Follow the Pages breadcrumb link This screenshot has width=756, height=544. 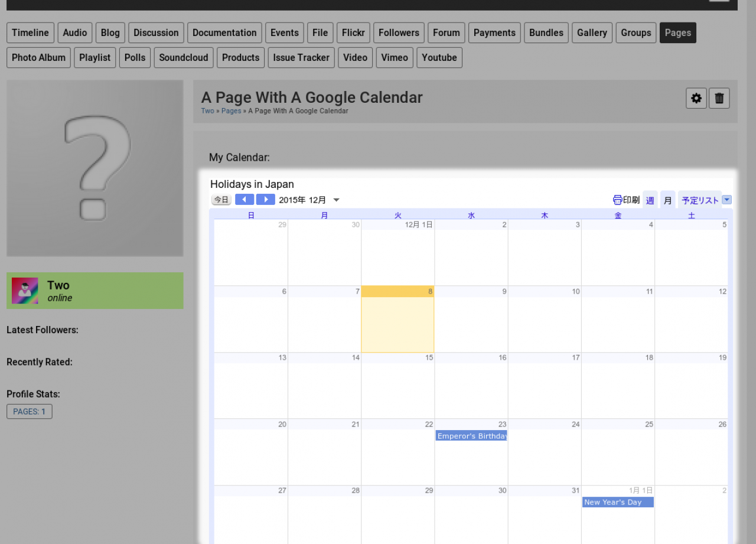[x=231, y=111]
